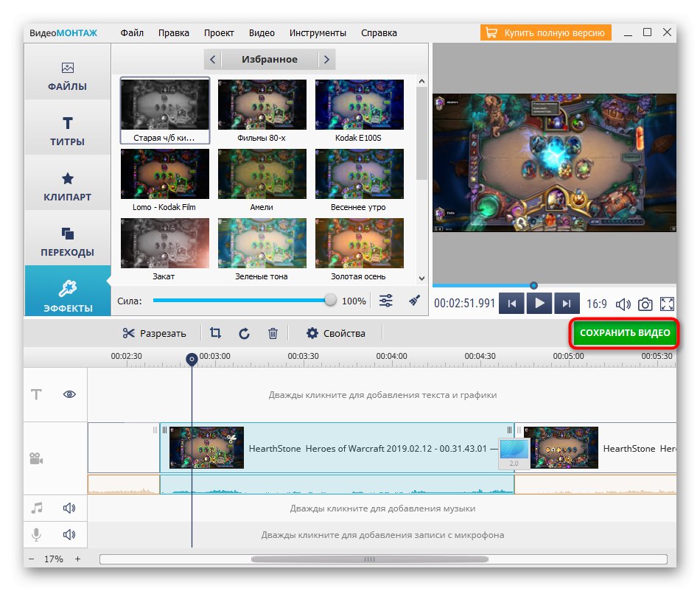700x591 pixels.
Task: Click the Избранное category heading
Action: coord(270,60)
